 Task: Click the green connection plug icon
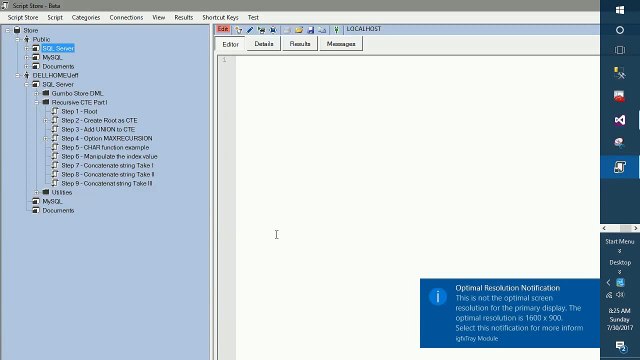coord(336,30)
